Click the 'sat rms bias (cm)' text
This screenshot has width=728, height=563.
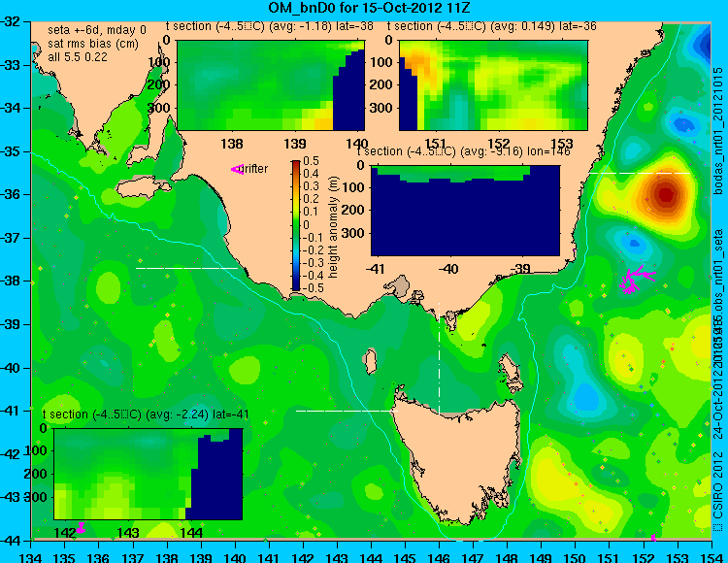93,44
